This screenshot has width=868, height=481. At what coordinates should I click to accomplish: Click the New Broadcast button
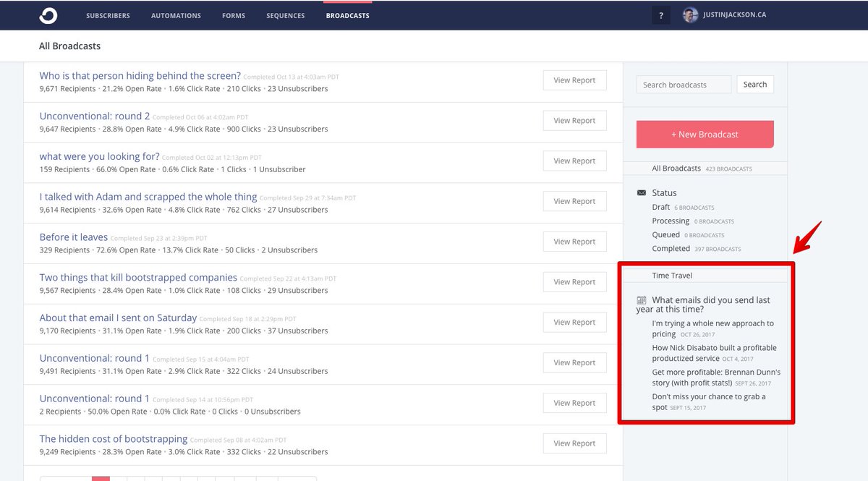click(705, 135)
